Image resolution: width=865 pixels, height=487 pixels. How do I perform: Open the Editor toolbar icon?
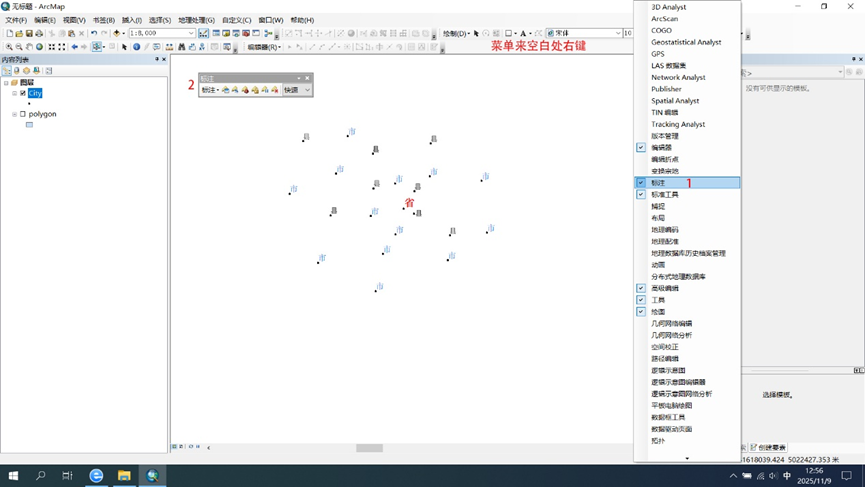point(204,33)
